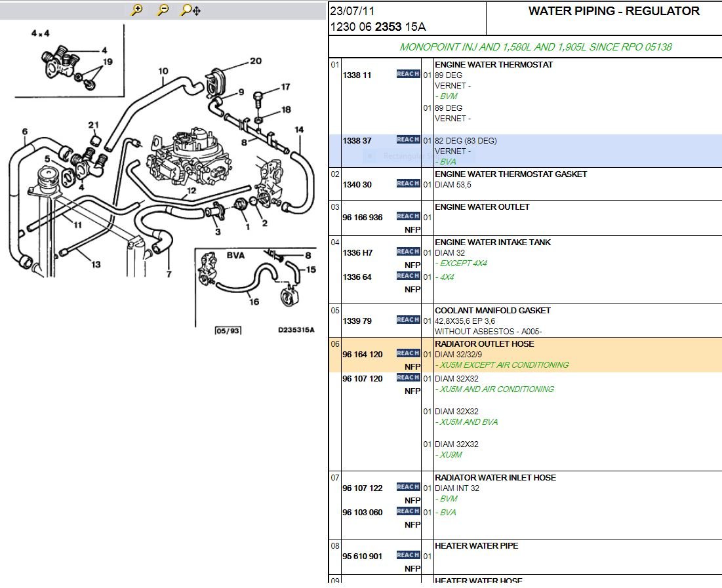Click RADIATOR OUTLET HOSE heading
This screenshot has width=722, height=588.
tap(485, 344)
